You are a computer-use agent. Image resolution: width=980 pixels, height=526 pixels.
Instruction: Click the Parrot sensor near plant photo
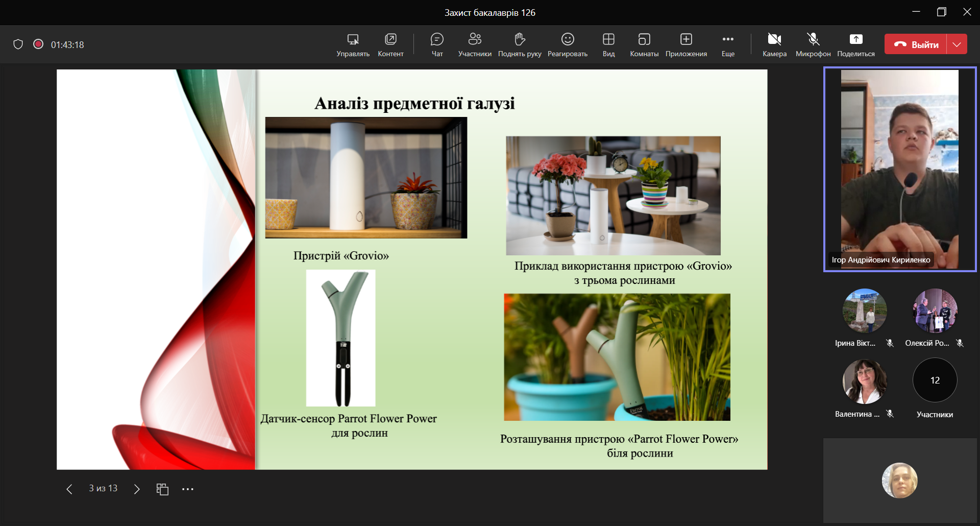617,357
